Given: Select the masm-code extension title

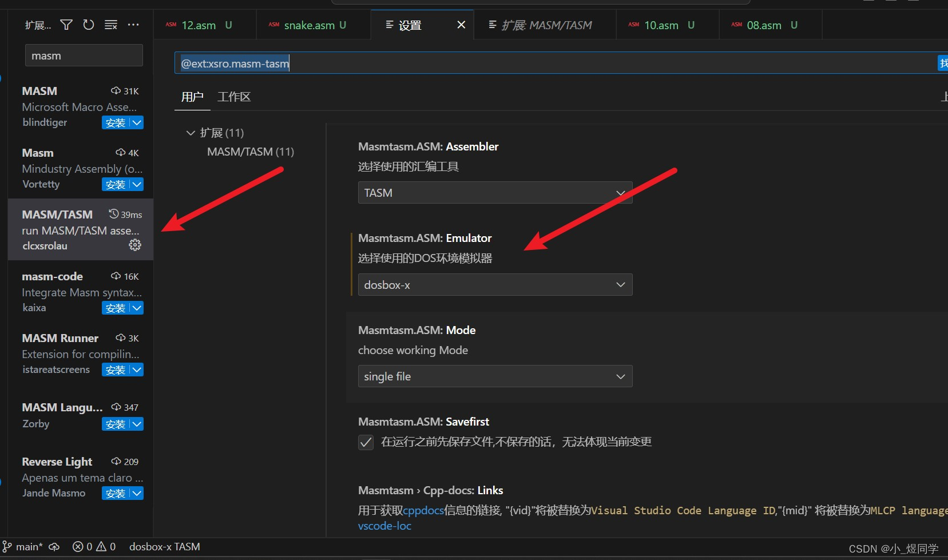Looking at the screenshot, I should tap(52, 276).
